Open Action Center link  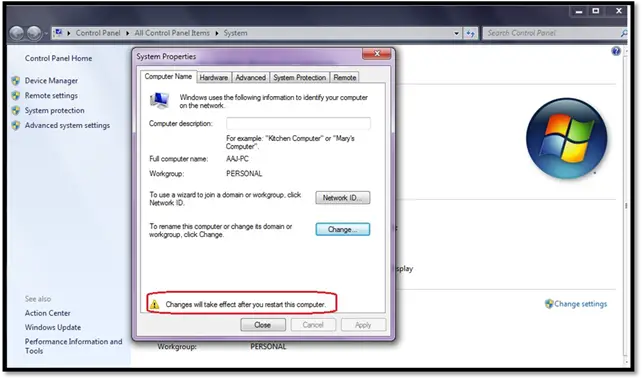point(47,313)
